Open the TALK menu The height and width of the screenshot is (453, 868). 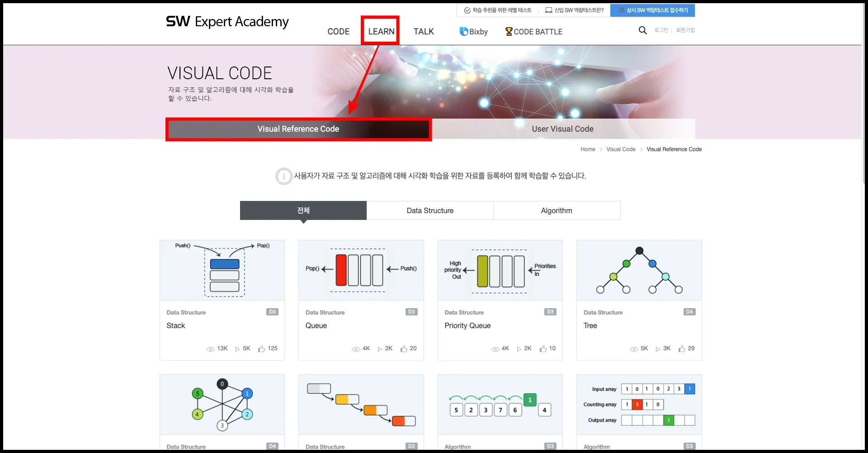click(424, 32)
